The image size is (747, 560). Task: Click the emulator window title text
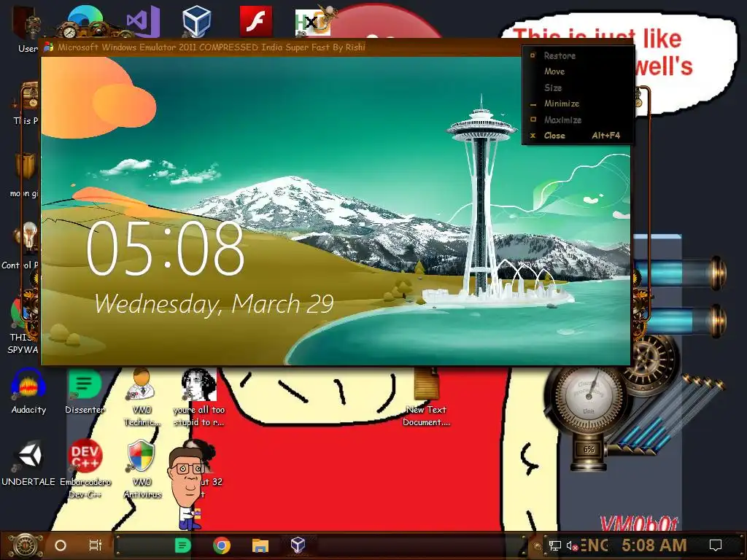click(x=212, y=47)
